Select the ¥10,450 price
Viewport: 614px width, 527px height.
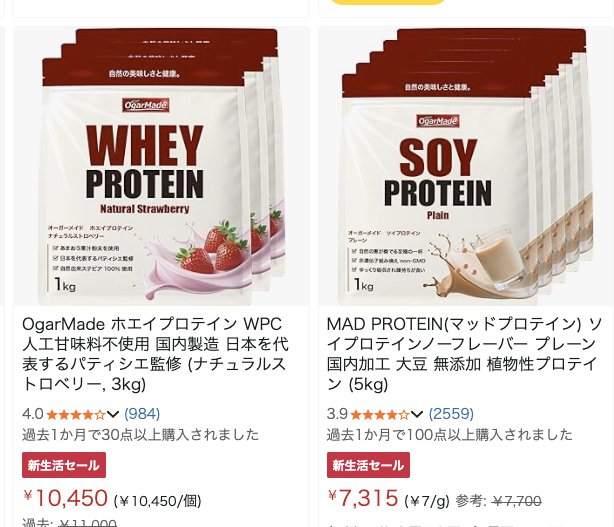pyautogui.click(x=65, y=498)
